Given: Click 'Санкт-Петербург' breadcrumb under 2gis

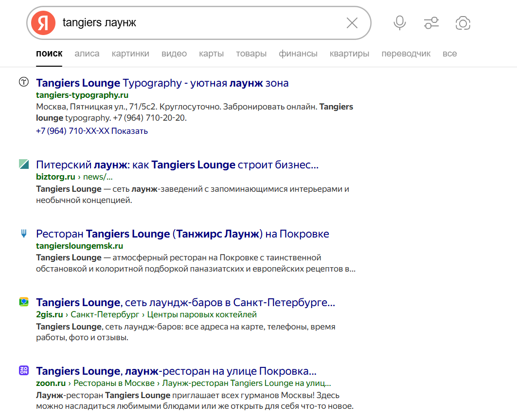Looking at the screenshot, I should (105, 314).
